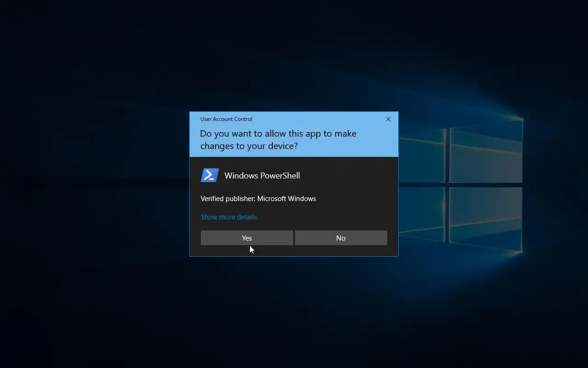This screenshot has height=368, width=588.
Task: Close the User Account Control dialog
Action: coord(388,119)
